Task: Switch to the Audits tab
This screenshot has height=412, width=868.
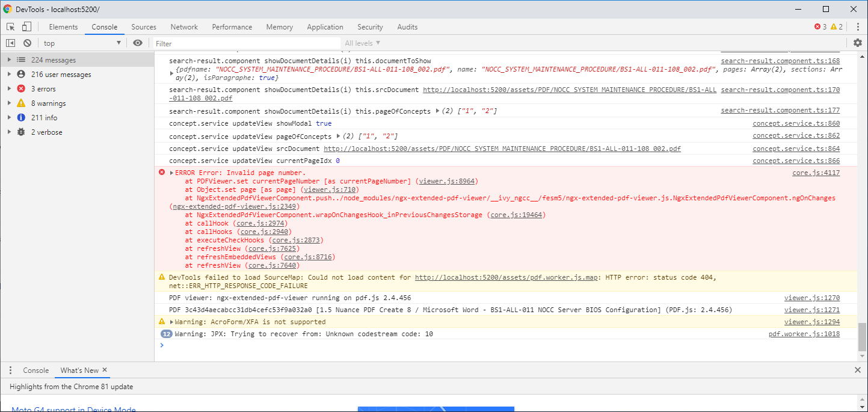Action: (x=407, y=26)
